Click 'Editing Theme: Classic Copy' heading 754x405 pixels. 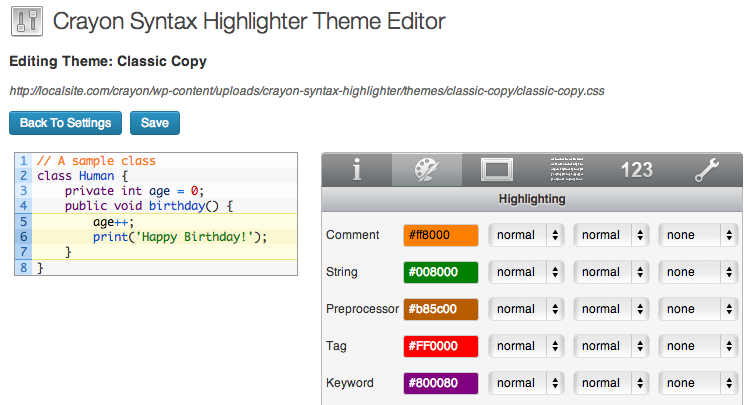pyautogui.click(x=108, y=62)
